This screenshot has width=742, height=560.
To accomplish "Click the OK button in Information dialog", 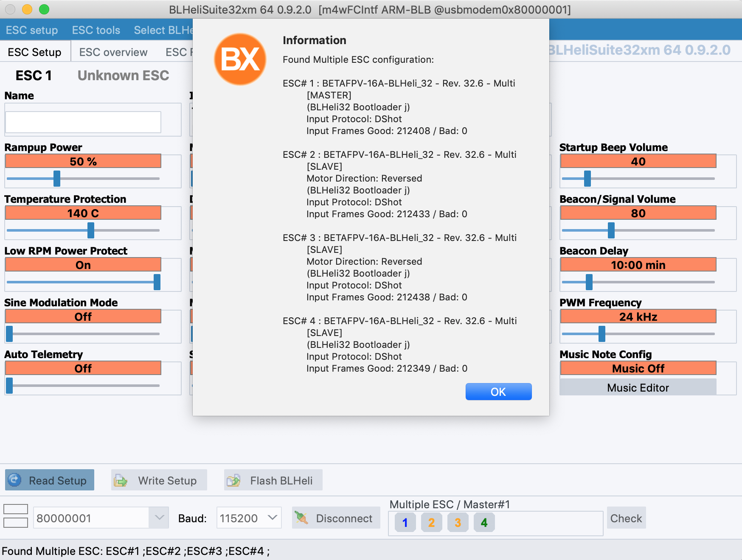I will 498,392.
